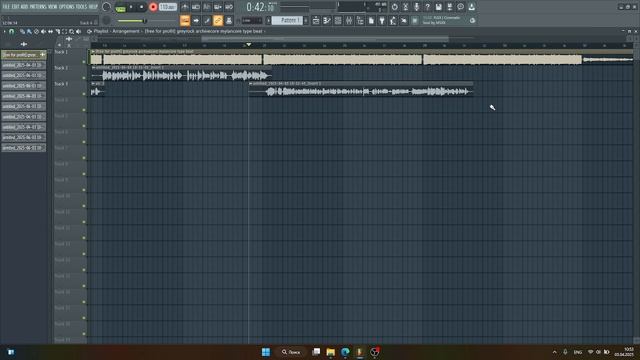Pick the Zoom tool in playlist toolbar
Screen dimensions: 640x360
pyautogui.click(x=71, y=31)
